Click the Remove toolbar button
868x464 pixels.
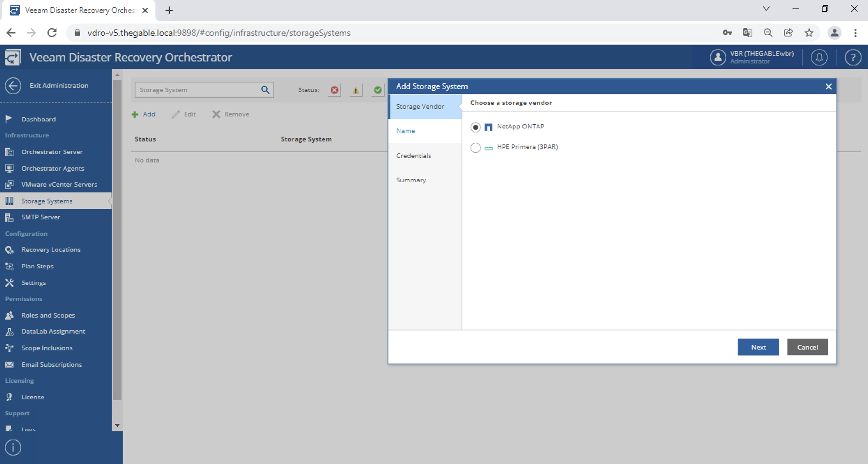tap(231, 114)
